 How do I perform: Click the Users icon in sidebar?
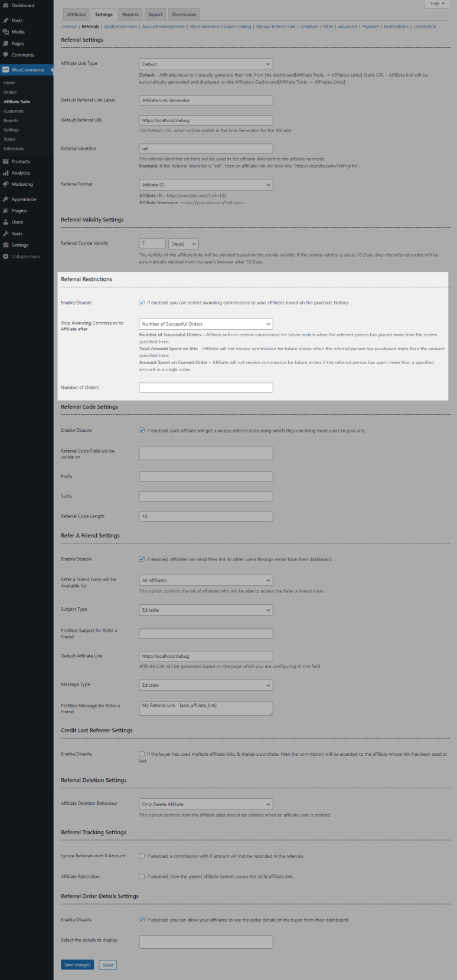[x=6, y=222]
